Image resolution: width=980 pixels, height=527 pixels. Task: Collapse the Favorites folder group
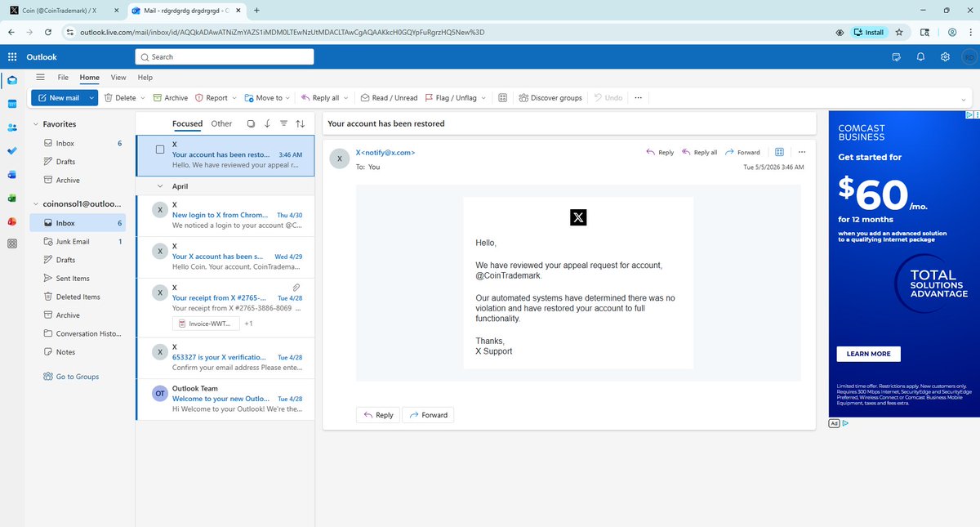[35, 124]
